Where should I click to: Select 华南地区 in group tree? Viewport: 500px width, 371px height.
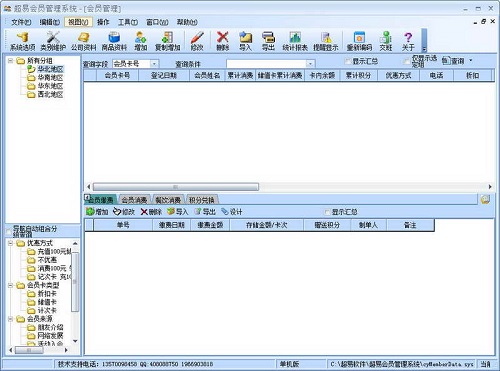[50, 78]
